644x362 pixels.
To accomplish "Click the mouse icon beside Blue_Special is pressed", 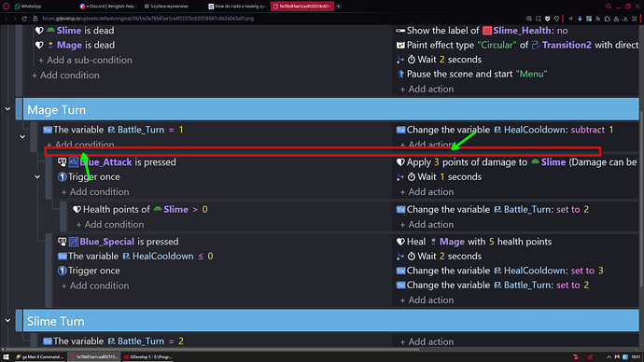I will pos(62,242).
